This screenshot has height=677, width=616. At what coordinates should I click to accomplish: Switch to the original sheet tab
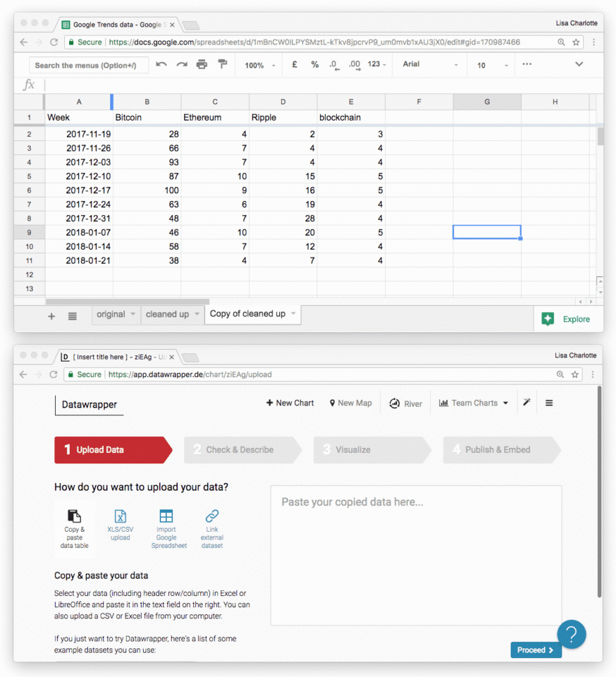(x=112, y=315)
